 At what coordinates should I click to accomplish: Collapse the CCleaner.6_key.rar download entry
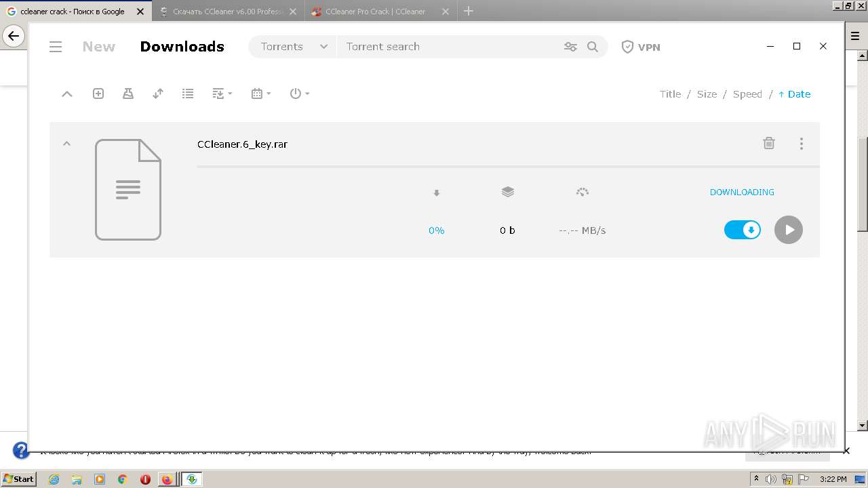(66, 143)
